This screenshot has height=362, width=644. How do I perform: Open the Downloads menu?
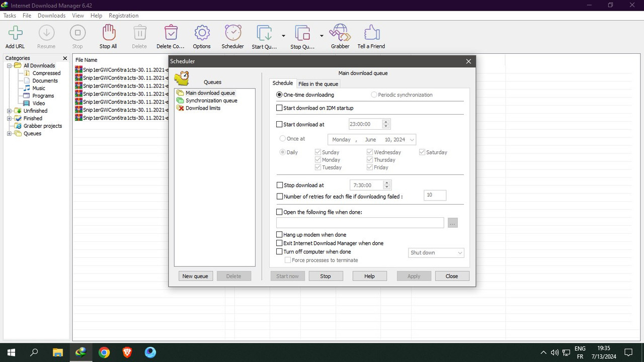coord(51,16)
